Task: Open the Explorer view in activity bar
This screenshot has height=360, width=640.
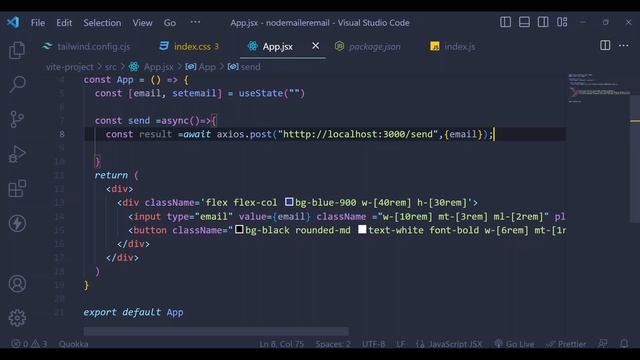Action: tap(17, 50)
